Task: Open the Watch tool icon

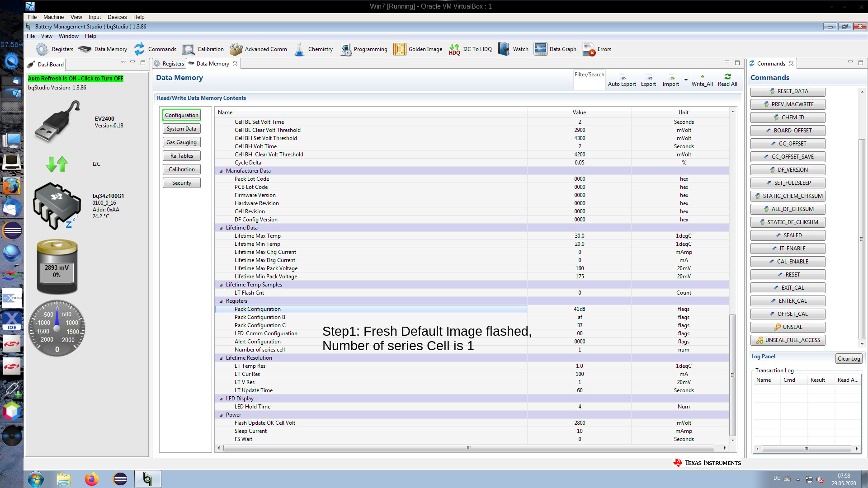Action: (504, 49)
